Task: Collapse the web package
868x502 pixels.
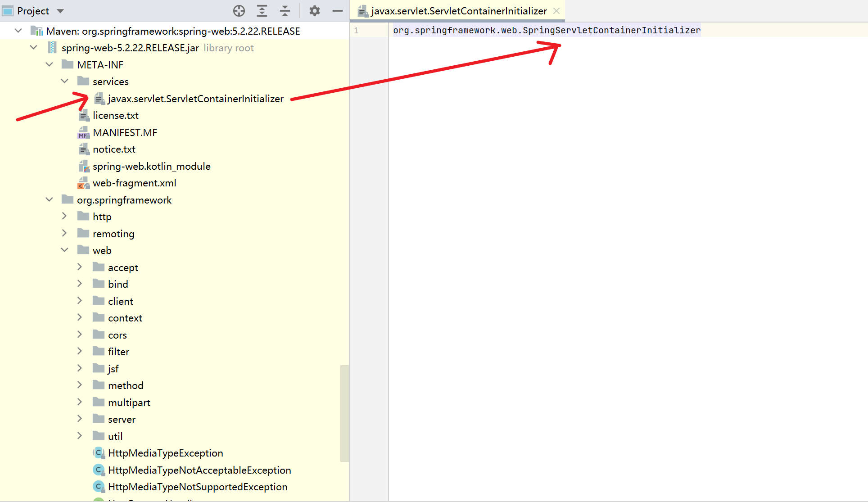Action: pos(65,250)
